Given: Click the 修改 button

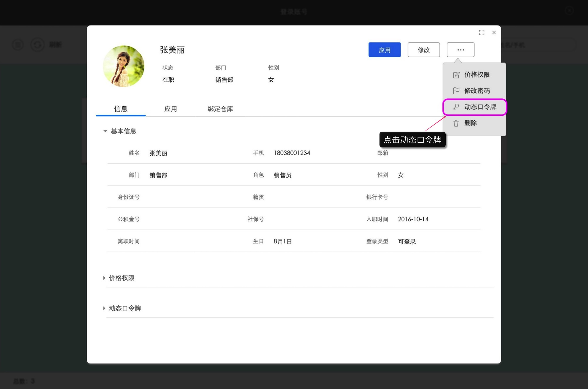Looking at the screenshot, I should coord(424,50).
